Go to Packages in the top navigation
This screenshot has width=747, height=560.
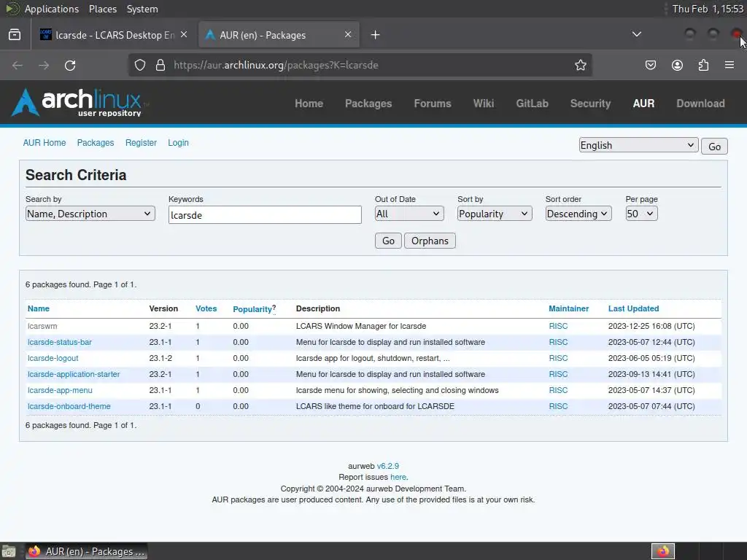[x=368, y=104]
